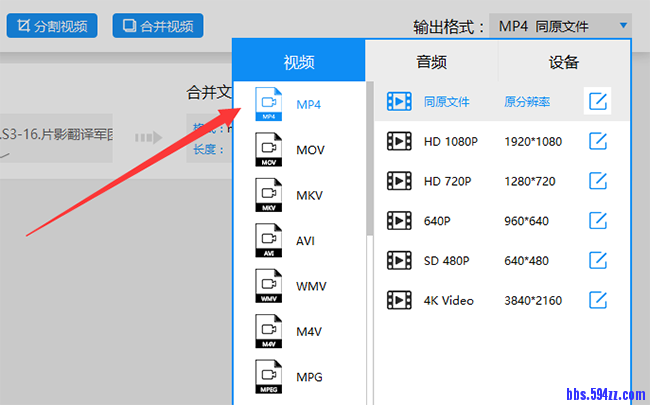Edit the HD 1080P preset settings
Image resolution: width=650 pixels, height=405 pixels.
pos(598,142)
